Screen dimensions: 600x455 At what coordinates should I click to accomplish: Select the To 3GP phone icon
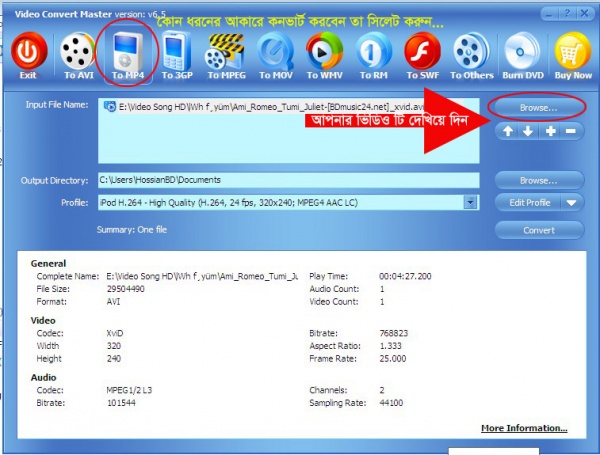[176, 51]
